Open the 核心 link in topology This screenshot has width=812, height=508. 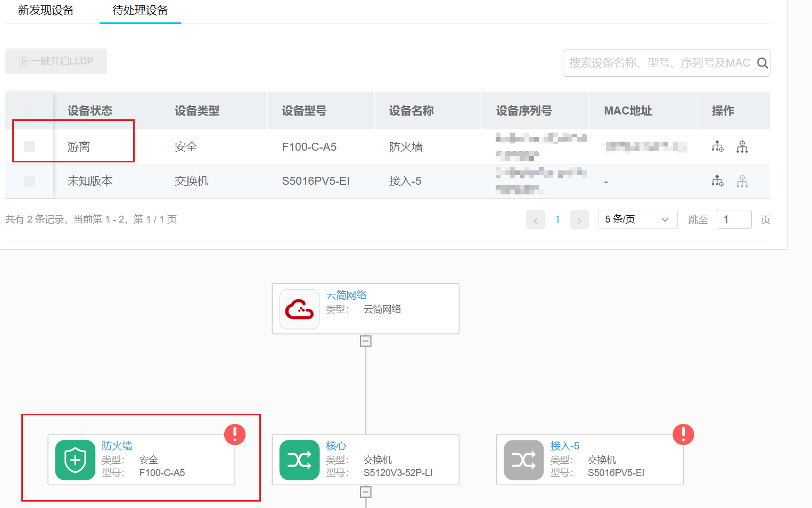tap(336, 446)
